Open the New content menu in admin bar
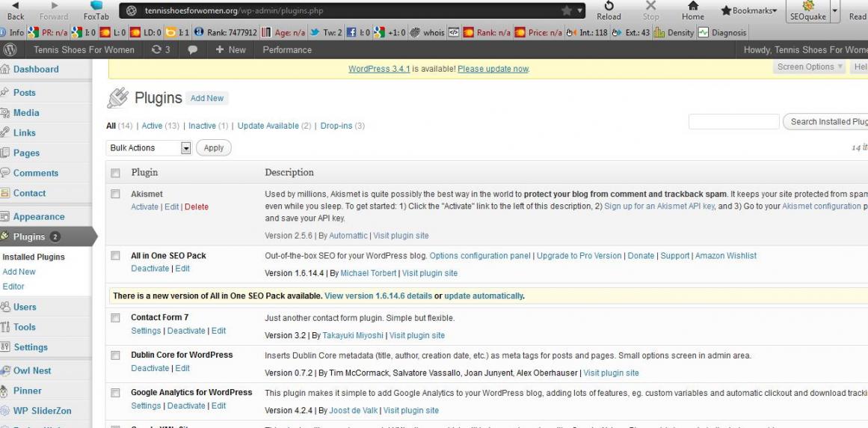The width and height of the screenshot is (868, 428). point(230,50)
